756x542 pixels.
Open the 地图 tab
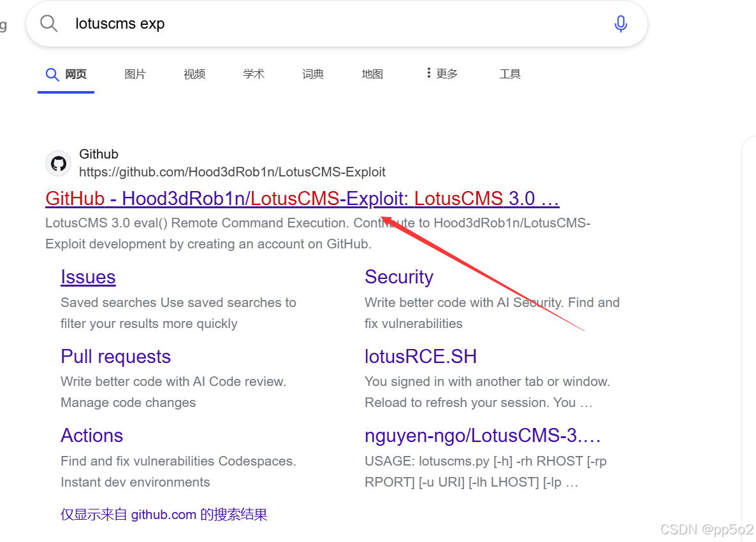click(x=372, y=74)
